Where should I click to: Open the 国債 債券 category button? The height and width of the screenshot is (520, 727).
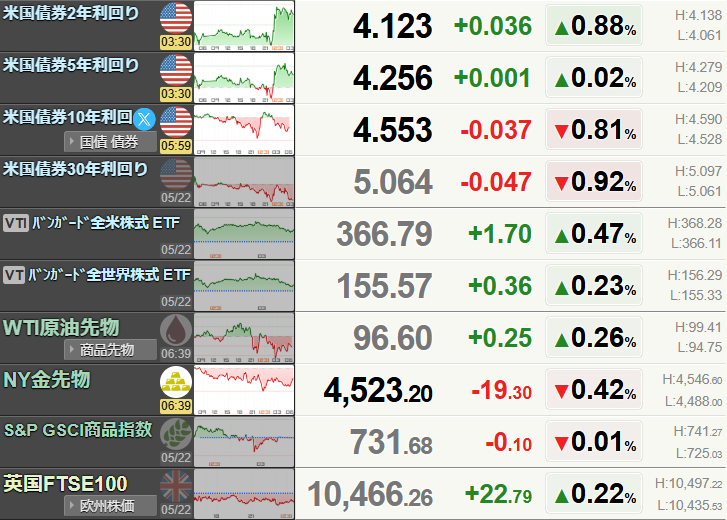coord(110,142)
